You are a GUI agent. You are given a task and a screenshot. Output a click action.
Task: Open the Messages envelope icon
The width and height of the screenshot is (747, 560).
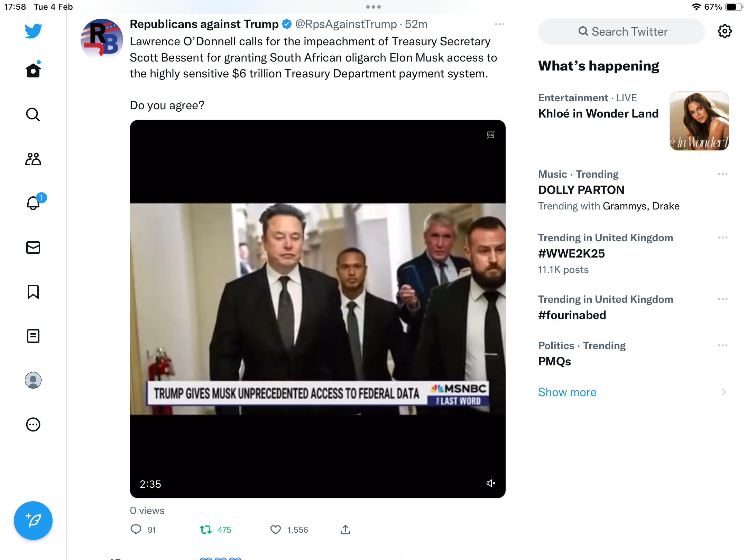(33, 248)
